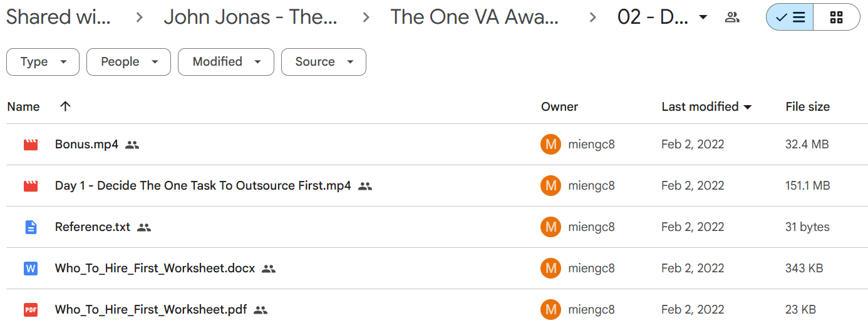Open the People filter dropdown

point(128,62)
